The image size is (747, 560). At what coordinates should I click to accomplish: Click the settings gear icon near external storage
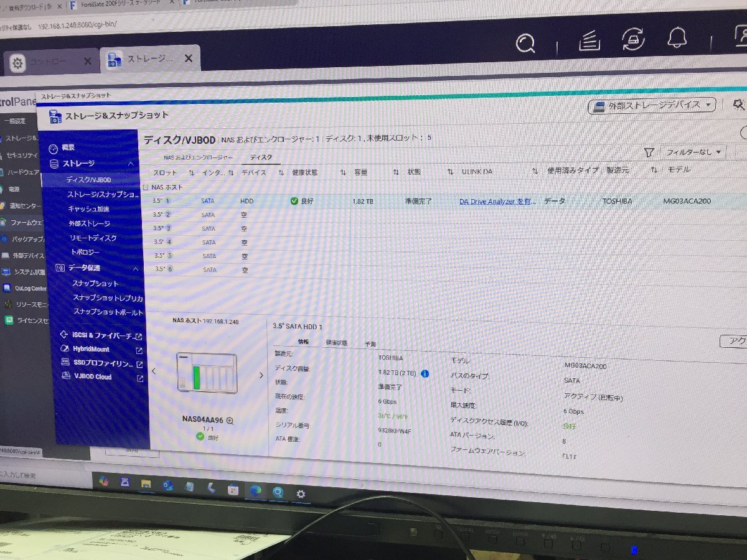739,105
